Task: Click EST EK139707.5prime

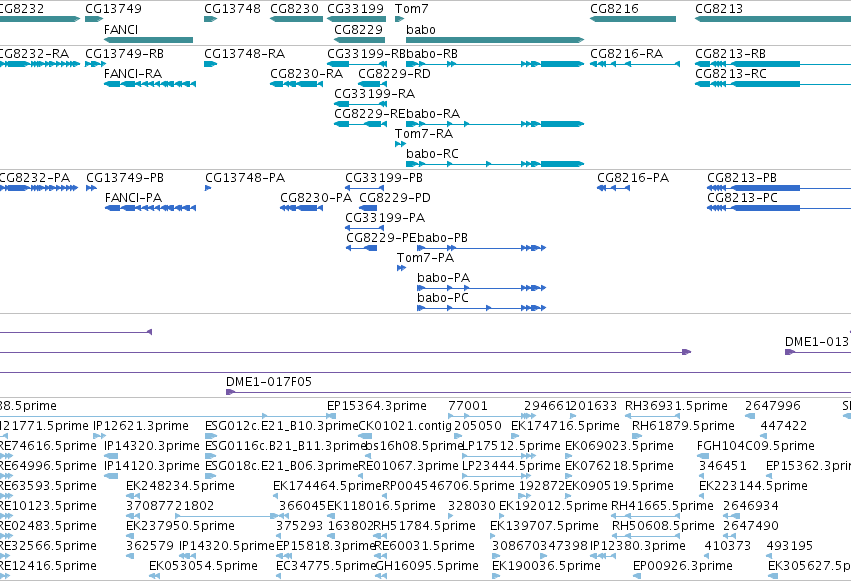Action: [x=544, y=526]
